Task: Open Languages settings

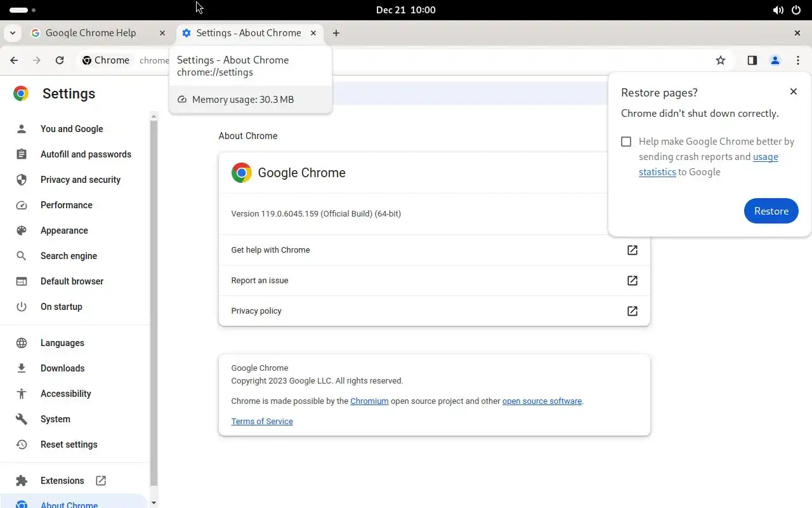Action: [x=75, y=343]
